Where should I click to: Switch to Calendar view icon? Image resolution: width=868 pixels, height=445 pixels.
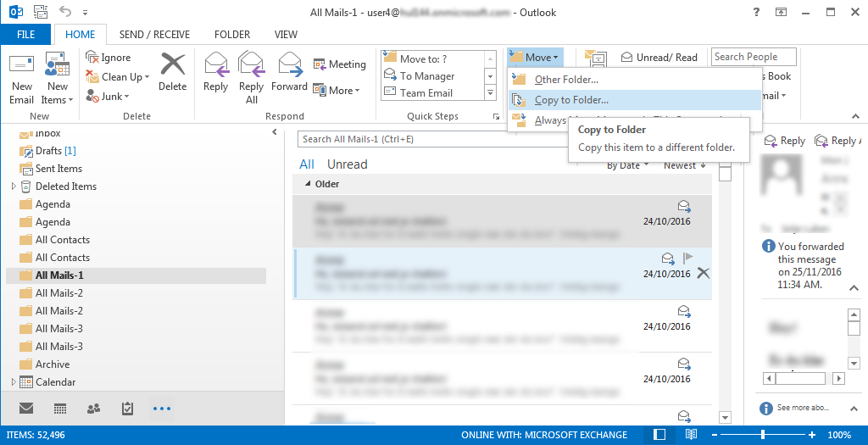(60, 409)
